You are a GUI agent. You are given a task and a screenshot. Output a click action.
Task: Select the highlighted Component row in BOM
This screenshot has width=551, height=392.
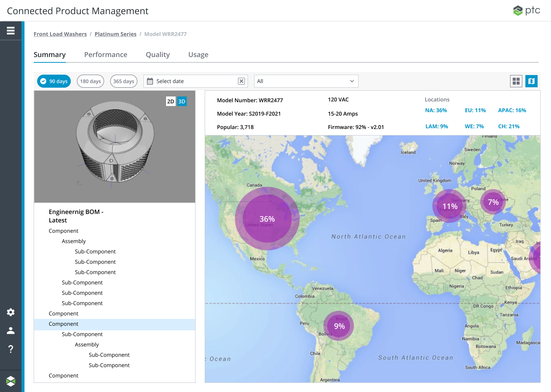[x=115, y=324]
